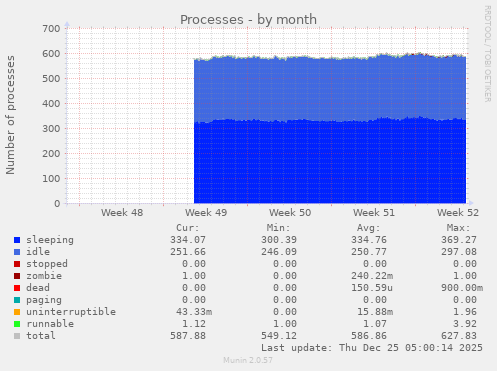Click the total current value 587.88
Viewport: 497px width, 371px height.
click(188, 336)
